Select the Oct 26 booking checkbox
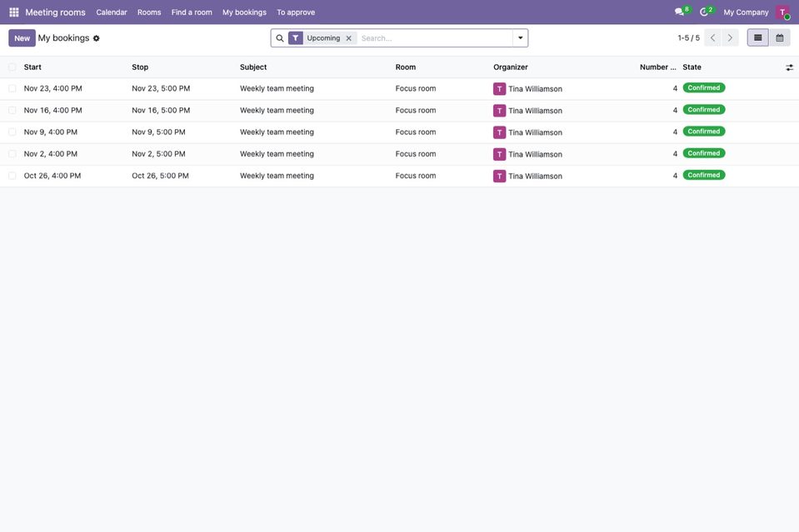799x532 pixels. (x=12, y=177)
